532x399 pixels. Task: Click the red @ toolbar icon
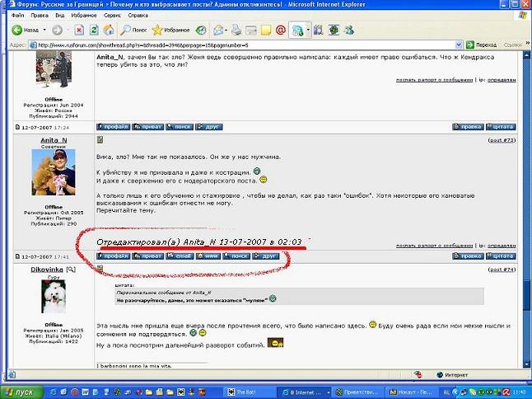click(281, 30)
